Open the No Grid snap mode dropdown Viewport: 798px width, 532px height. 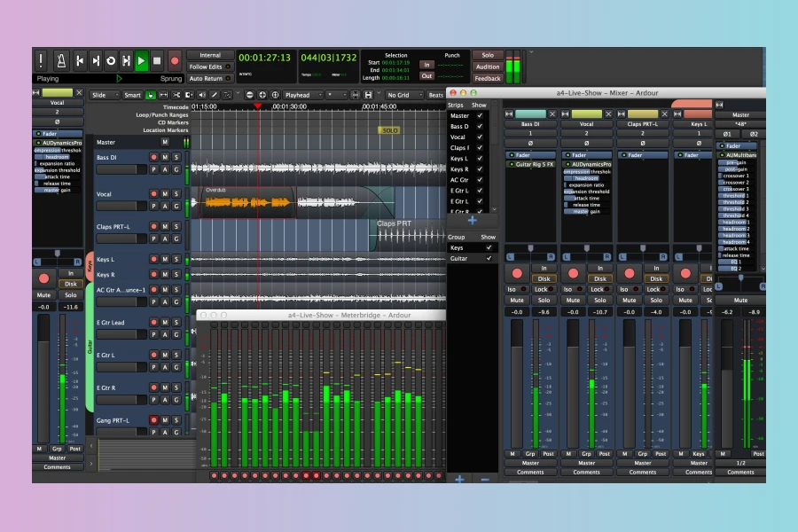click(x=403, y=95)
